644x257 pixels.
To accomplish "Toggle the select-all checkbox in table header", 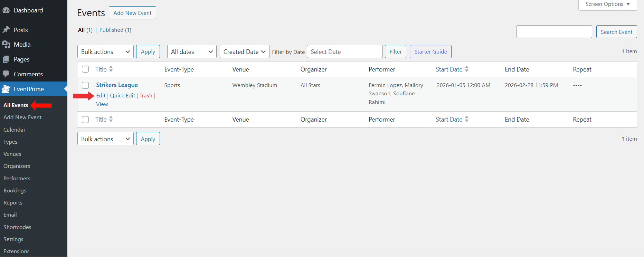I will [x=85, y=69].
